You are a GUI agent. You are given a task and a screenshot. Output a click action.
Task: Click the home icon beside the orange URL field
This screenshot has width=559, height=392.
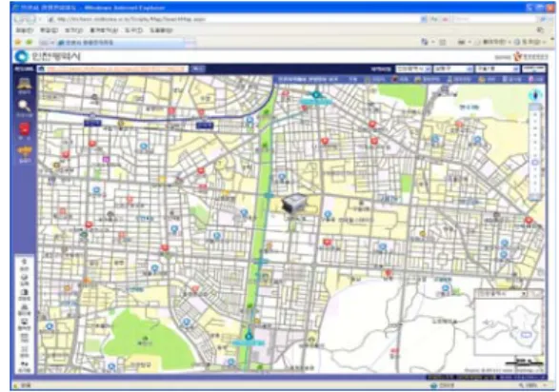[41, 69]
